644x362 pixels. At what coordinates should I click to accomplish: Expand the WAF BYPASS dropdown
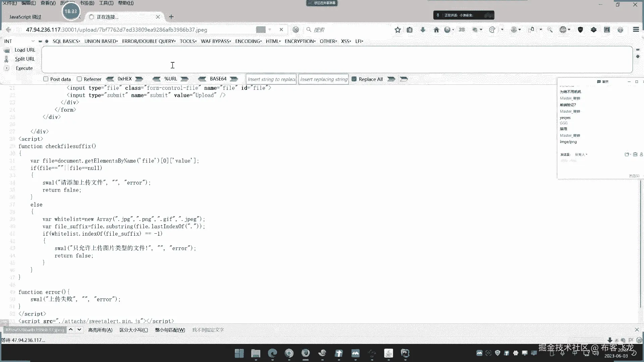(216, 41)
